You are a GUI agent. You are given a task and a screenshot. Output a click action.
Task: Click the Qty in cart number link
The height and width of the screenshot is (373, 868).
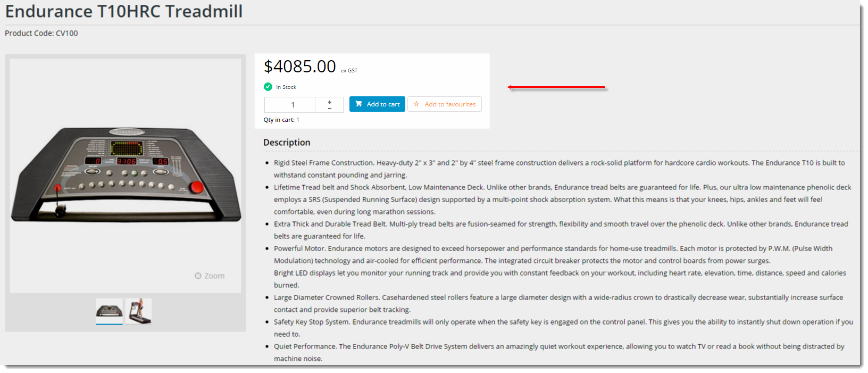click(298, 120)
